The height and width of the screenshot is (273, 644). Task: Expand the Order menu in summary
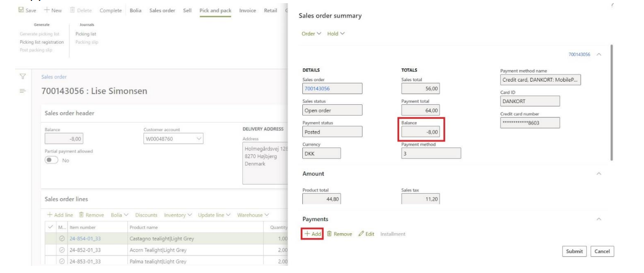click(x=311, y=34)
